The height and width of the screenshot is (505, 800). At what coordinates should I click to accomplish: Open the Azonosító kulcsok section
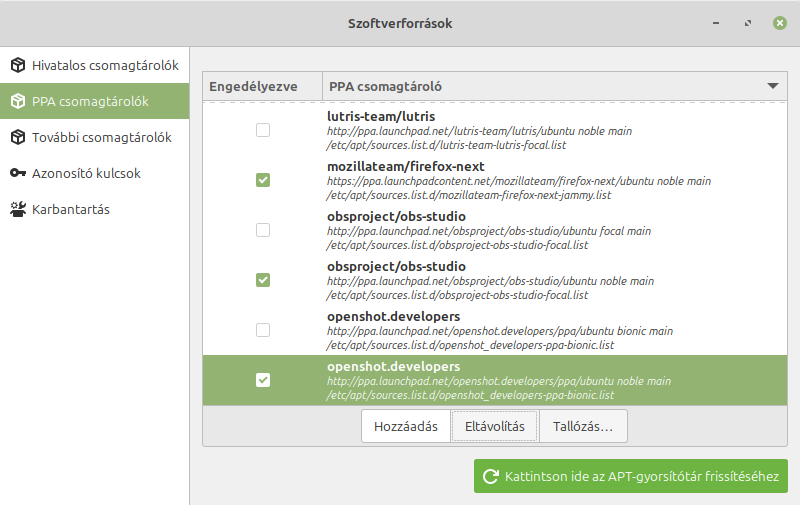click(x=94, y=173)
